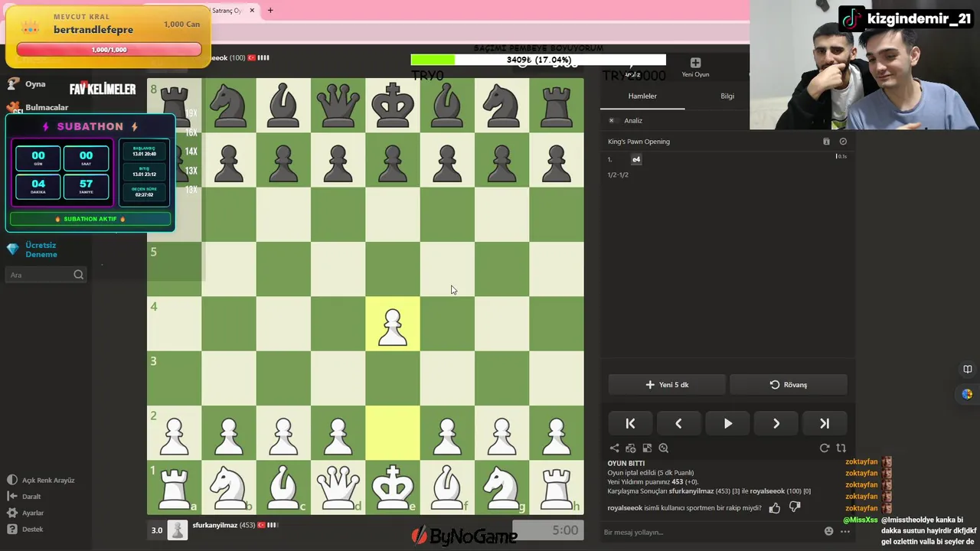Open Ayarlar settings in the sidebar

25,513
